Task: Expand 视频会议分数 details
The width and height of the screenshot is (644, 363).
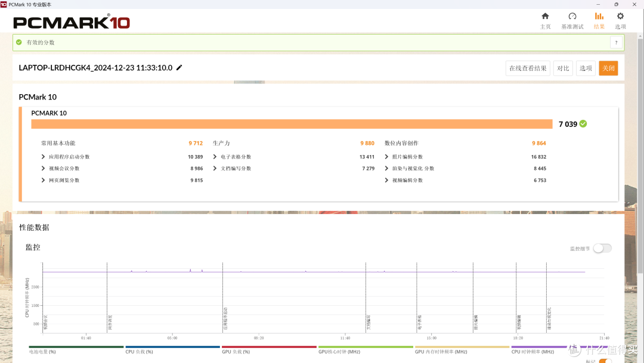Action: [x=44, y=169]
